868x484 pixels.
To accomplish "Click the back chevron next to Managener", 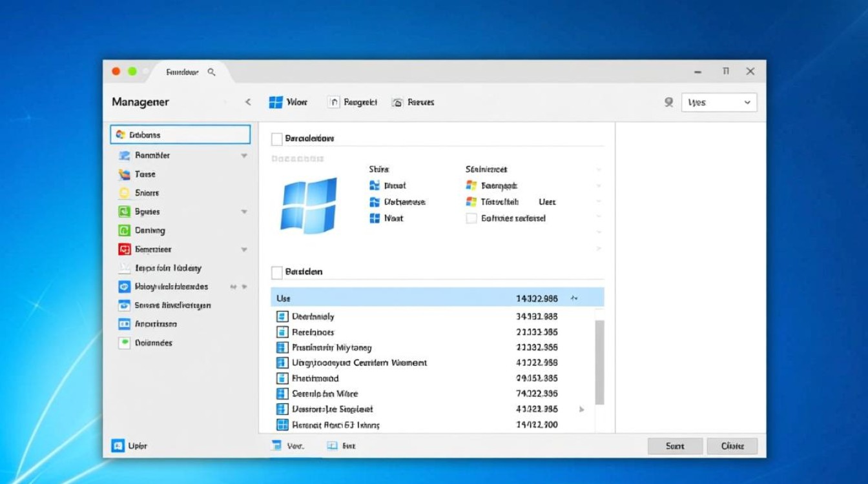I will coord(247,102).
